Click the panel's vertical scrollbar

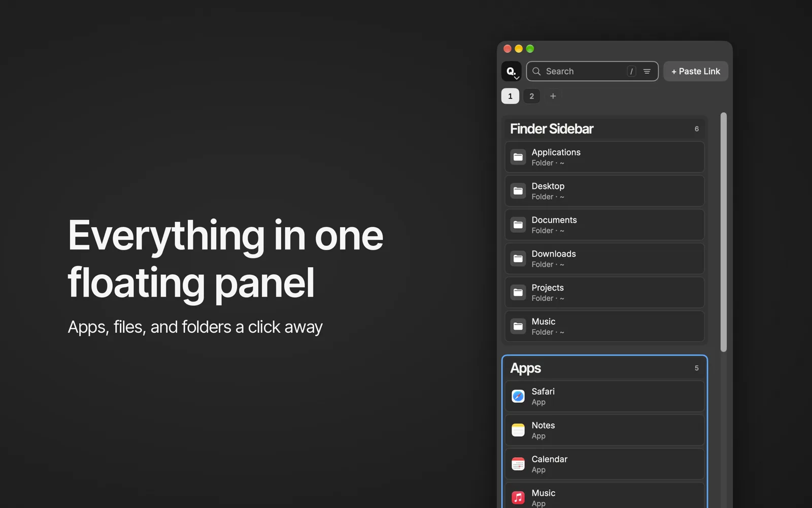coord(724,232)
